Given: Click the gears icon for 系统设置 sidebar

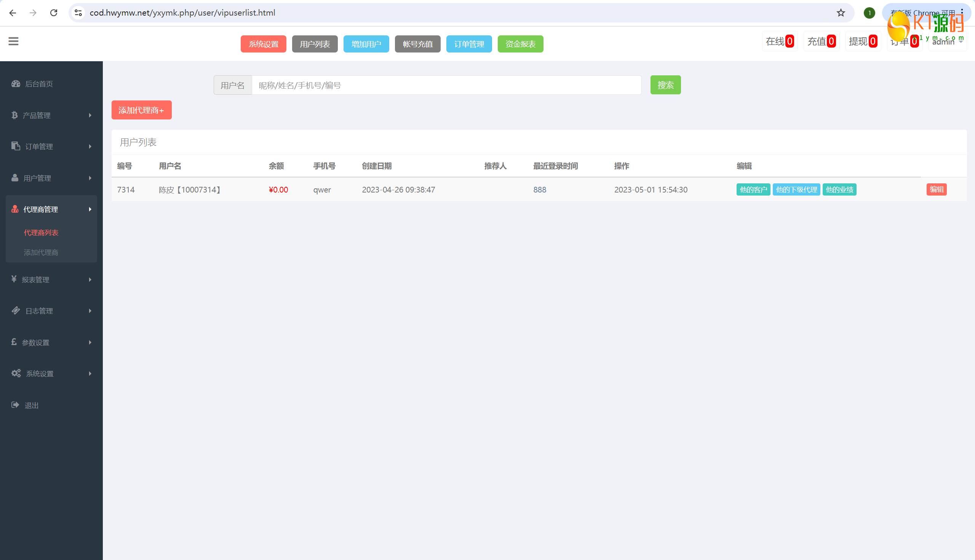Looking at the screenshot, I should 16,373.
